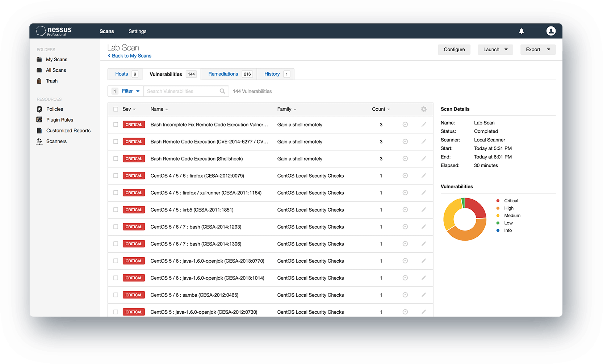This screenshot has width=603, height=364.
Task: Open Customized Reports label in Resources
Action: click(68, 131)
